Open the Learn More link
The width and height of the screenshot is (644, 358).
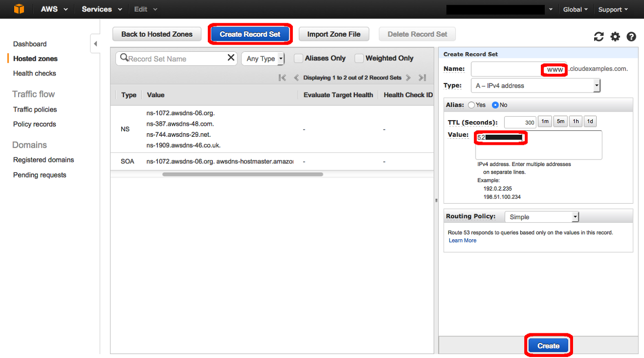tap(462, 240)
